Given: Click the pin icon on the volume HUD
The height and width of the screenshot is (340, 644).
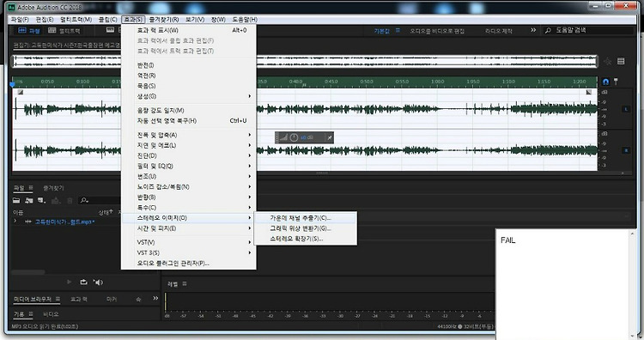Looking at the screenshot, I should (329, 137).
